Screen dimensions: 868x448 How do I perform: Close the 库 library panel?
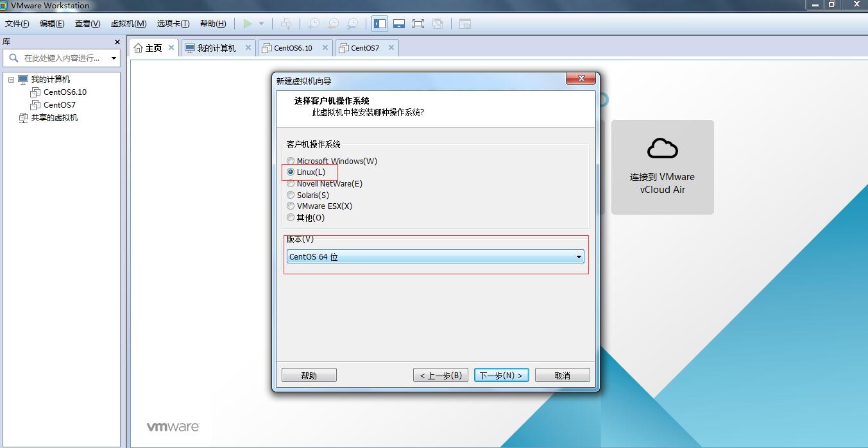click(x=117, y=42)
